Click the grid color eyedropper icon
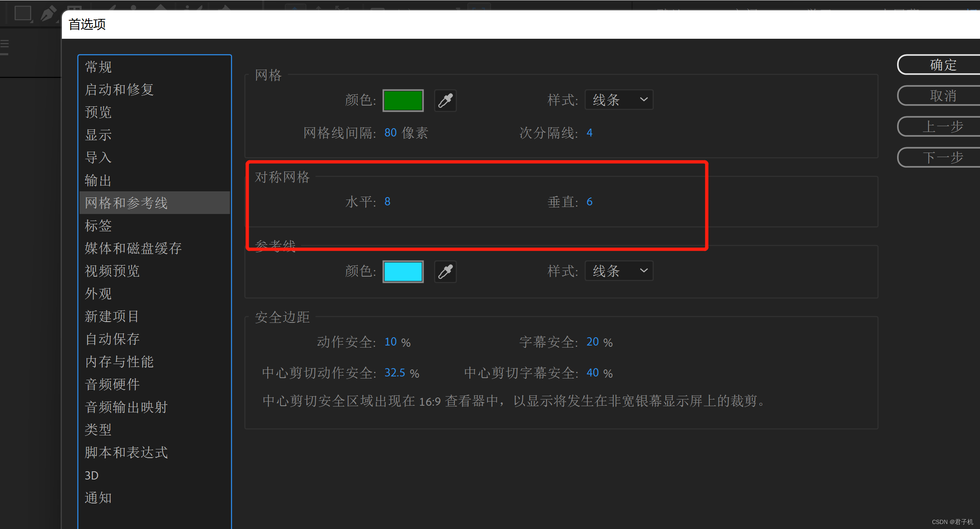This screenshot has height=529, width=980. tap(445, 100)
